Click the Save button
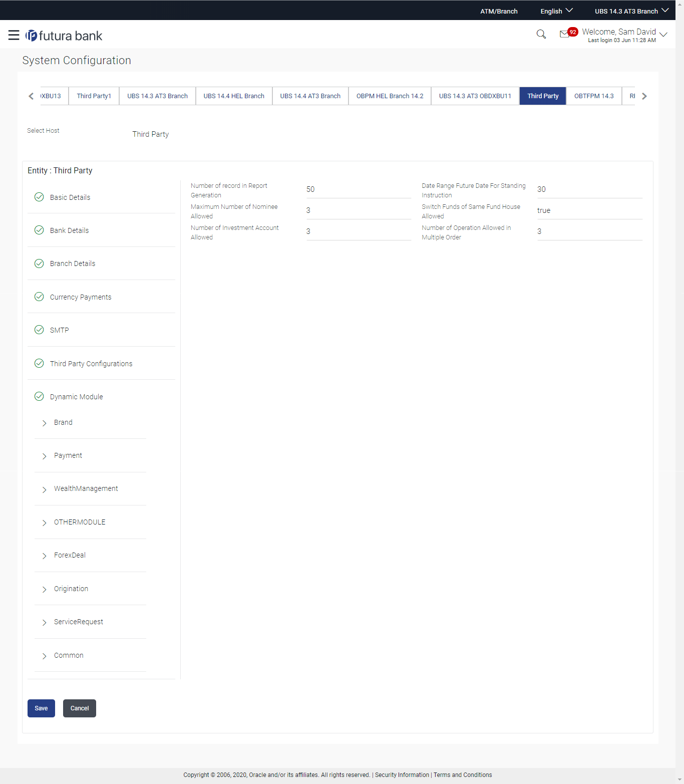The height and width of the screenshot is (784, 684). (41, 708)
